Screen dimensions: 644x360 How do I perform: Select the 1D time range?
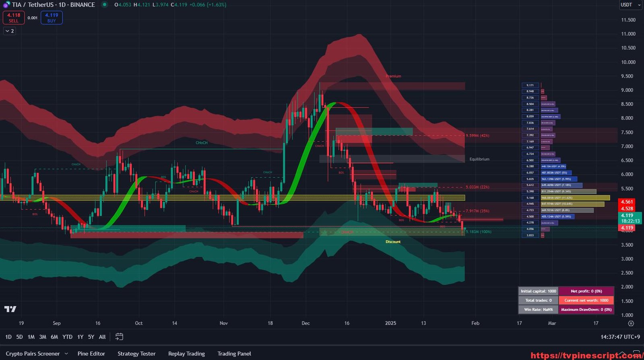8,337
